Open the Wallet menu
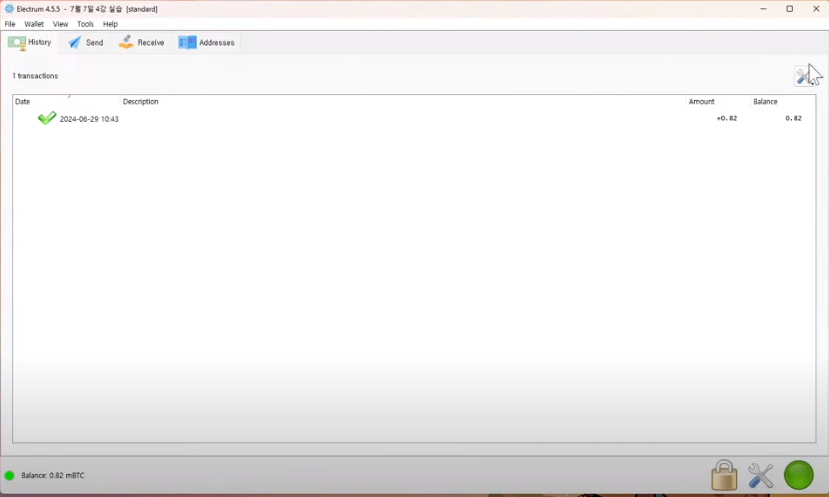The height and width of the screenshot is (497, 829). tap(34, 24)
